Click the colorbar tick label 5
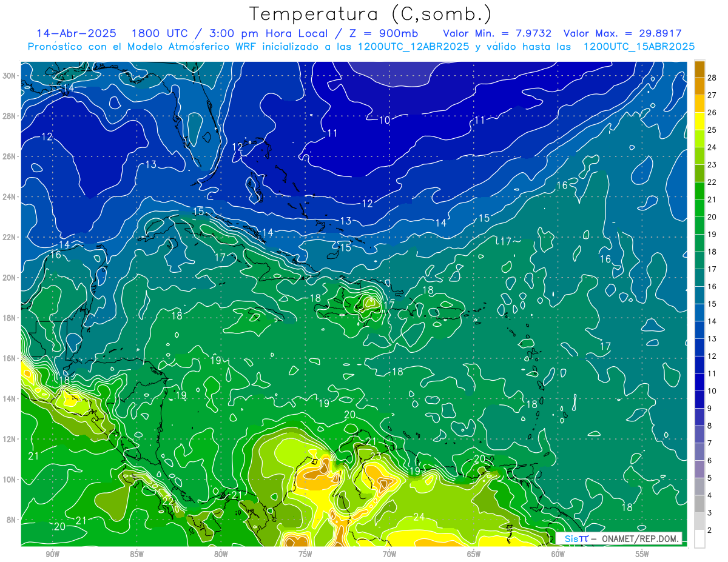Screen dimensions: 728x562 710,478
